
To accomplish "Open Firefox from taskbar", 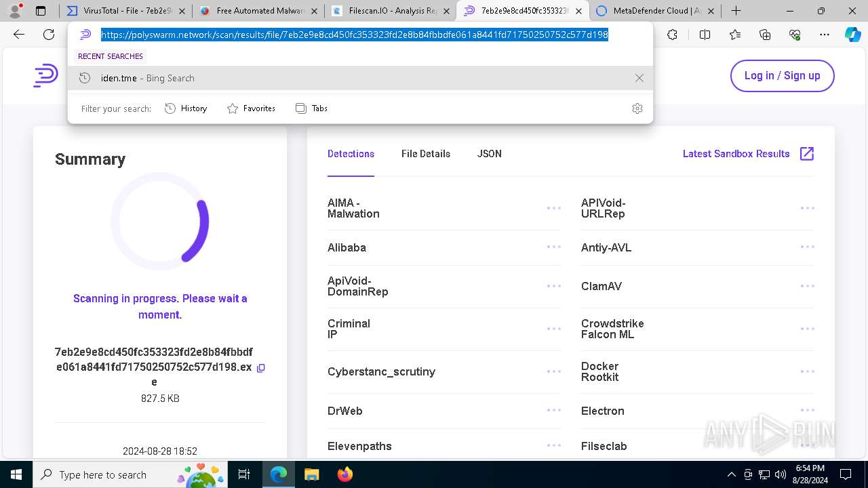I will (344, 474).
